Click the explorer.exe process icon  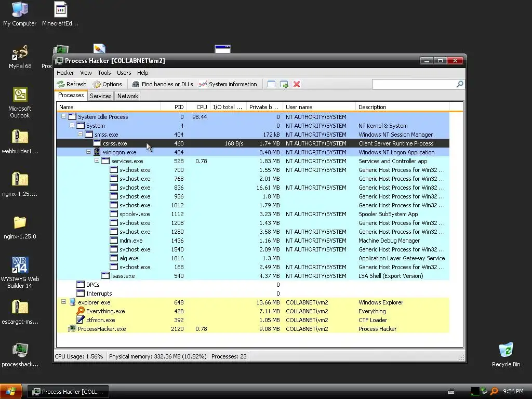72,302
